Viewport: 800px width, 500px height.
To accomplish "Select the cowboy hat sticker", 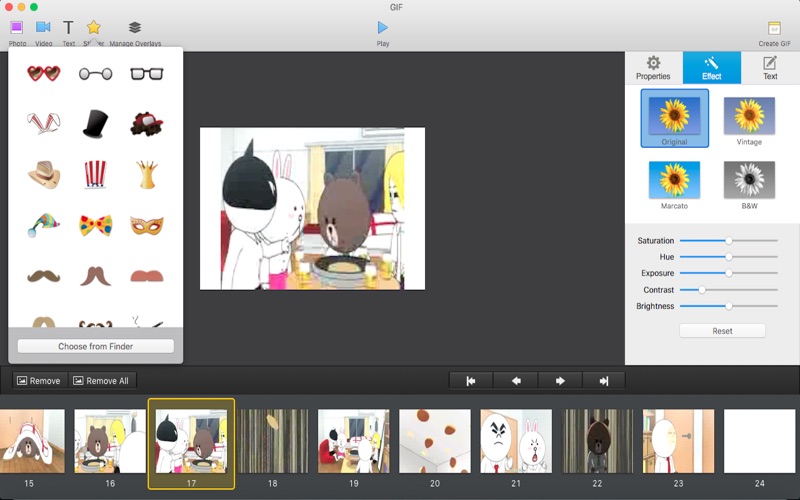I will (x=43, y=174).
